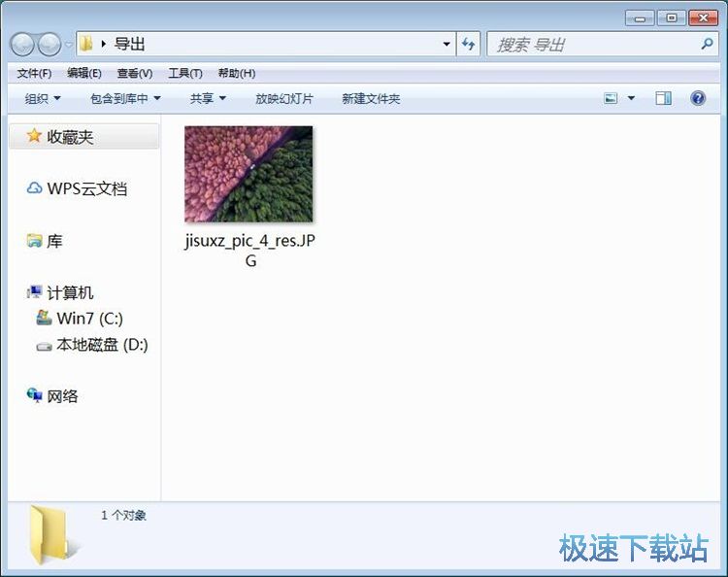Open more view options dropdown arrow

click(x=632, y=98)
